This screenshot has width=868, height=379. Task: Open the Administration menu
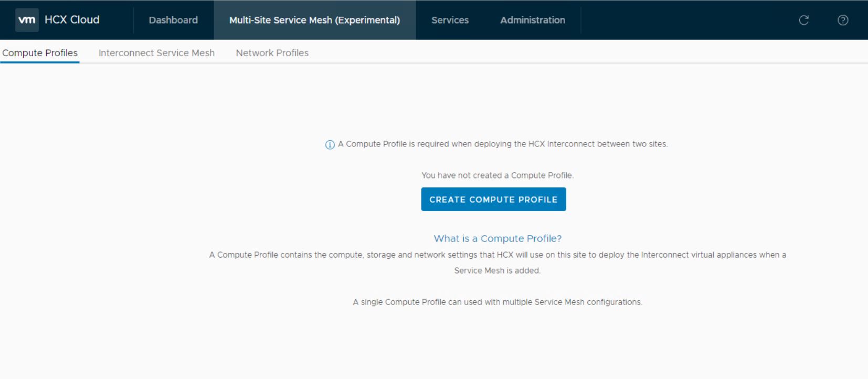pyautogui.click(x=532, y=20)
